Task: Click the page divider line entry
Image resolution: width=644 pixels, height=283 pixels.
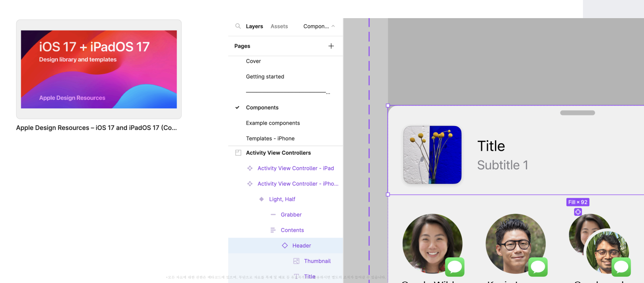Action: click(288, 92)
